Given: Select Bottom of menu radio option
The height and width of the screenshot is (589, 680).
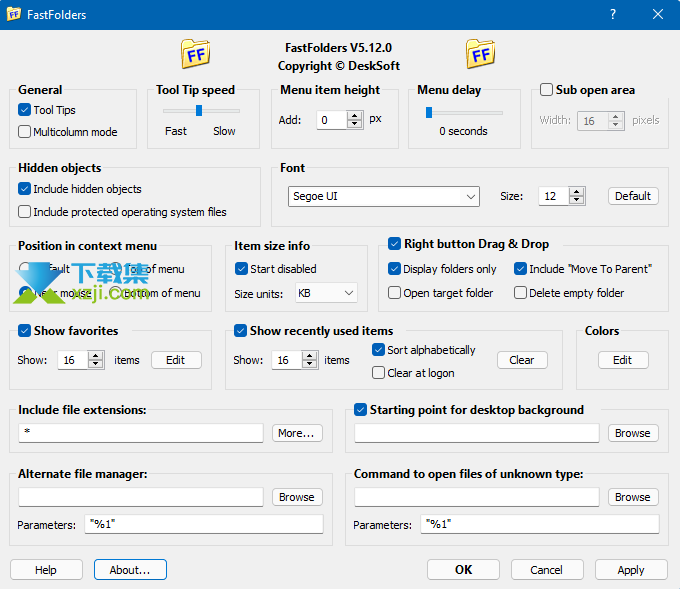Looking at the screenshot, I should tap(115, 293).
